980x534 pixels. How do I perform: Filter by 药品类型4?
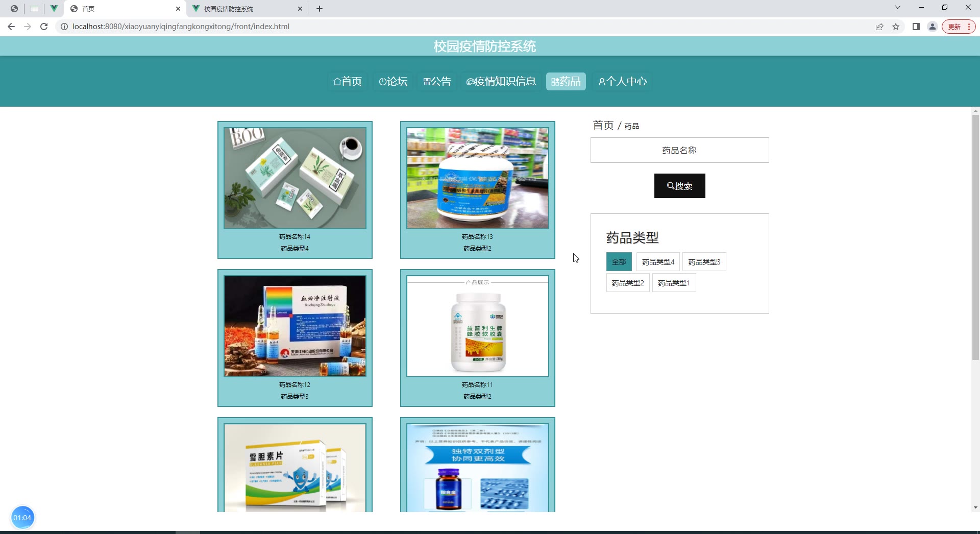point(658,262)
